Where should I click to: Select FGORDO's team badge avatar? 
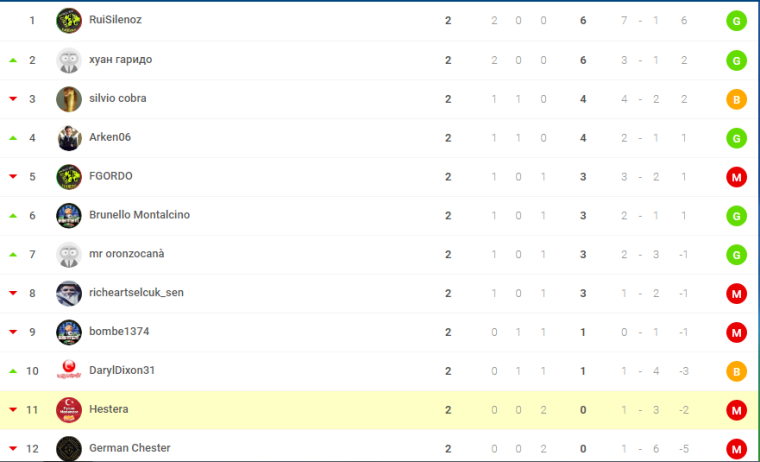tap(69, 177)
